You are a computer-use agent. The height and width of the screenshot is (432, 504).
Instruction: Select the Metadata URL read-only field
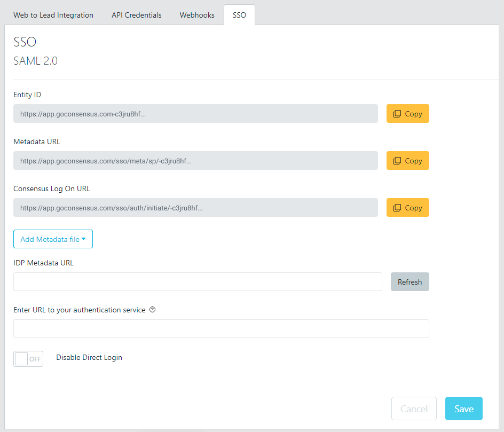(x=195, y=160)
